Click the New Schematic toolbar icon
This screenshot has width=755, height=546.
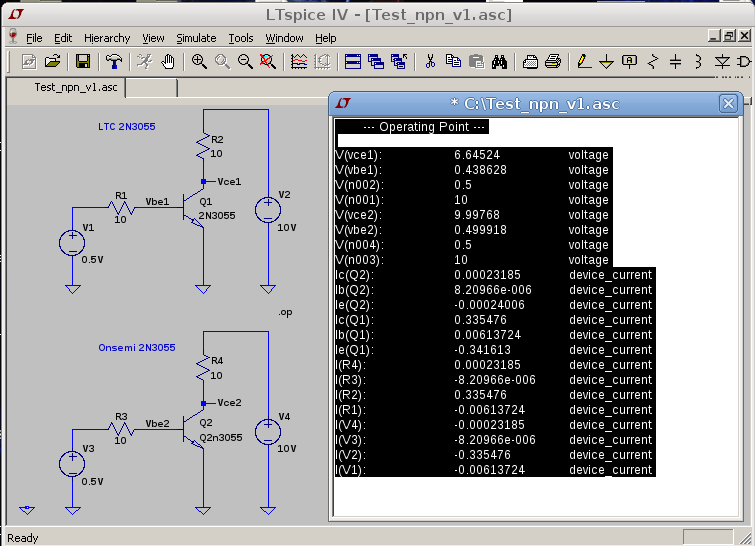[x=28, y=62]
